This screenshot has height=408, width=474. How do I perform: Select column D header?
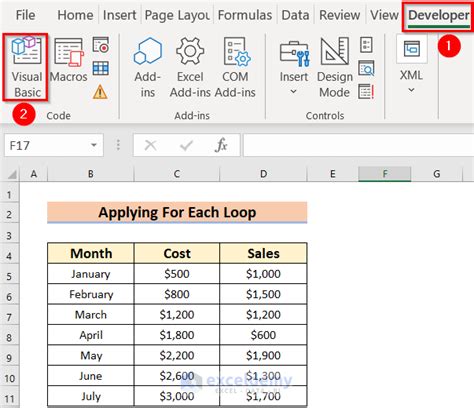(263, 174)
